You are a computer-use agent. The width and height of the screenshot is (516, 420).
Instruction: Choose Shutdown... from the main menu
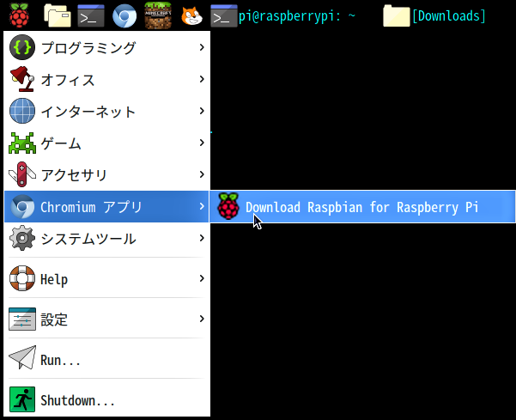(107, 399)
